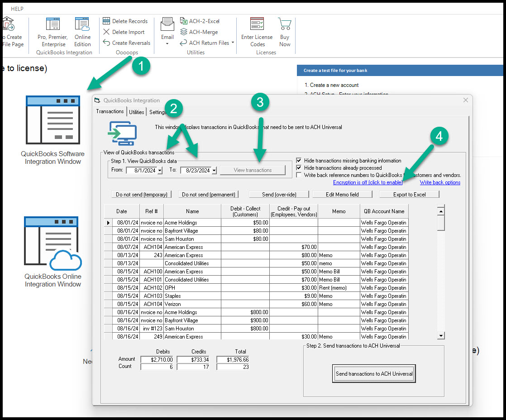Switch to the Settings tab
The image size is (506, 420).
click(x=158, y=112)
